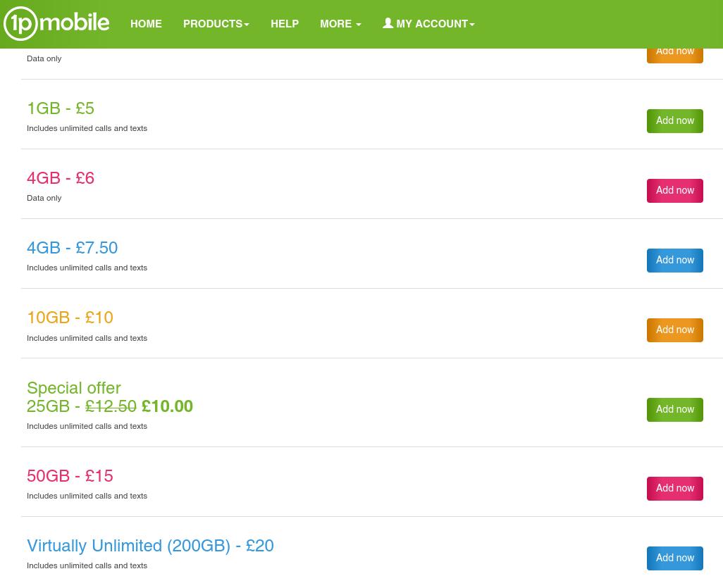The image size is (723, 588).
Task: Expand the More dropdown menu
Action: 340,25
